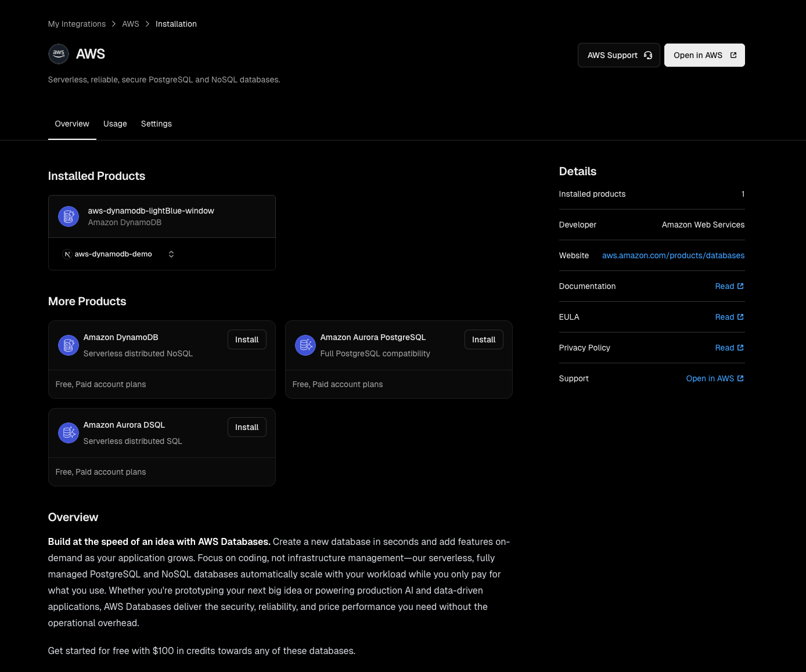This screenshot has width=806, height=672.
Task: Go to My Integrations breadcrumb
Action: click(77, 24)
